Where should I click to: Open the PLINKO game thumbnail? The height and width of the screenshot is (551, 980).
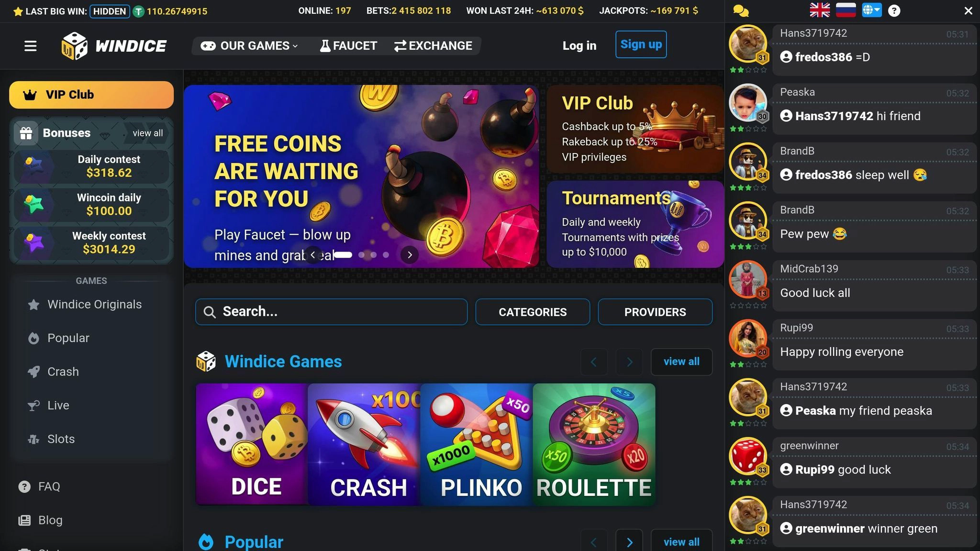point(477,444)
